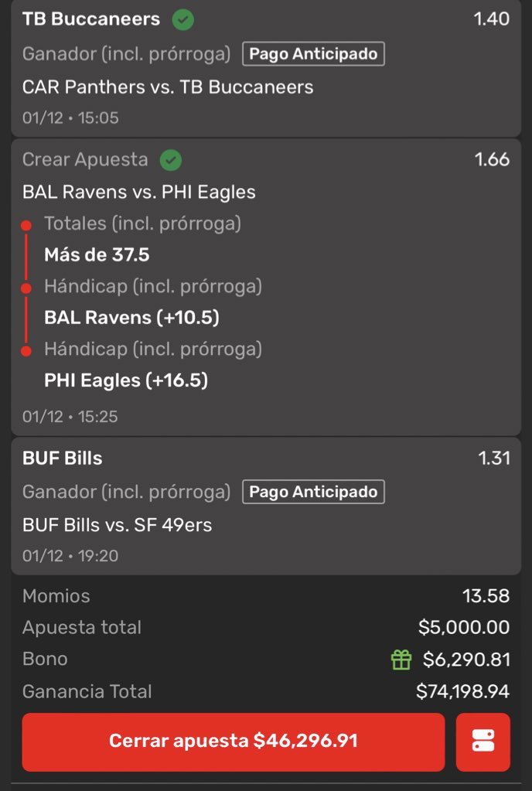532x791 pixels.
Task: Click the BUF Bills selection title
Action: [x=63, y=458]
